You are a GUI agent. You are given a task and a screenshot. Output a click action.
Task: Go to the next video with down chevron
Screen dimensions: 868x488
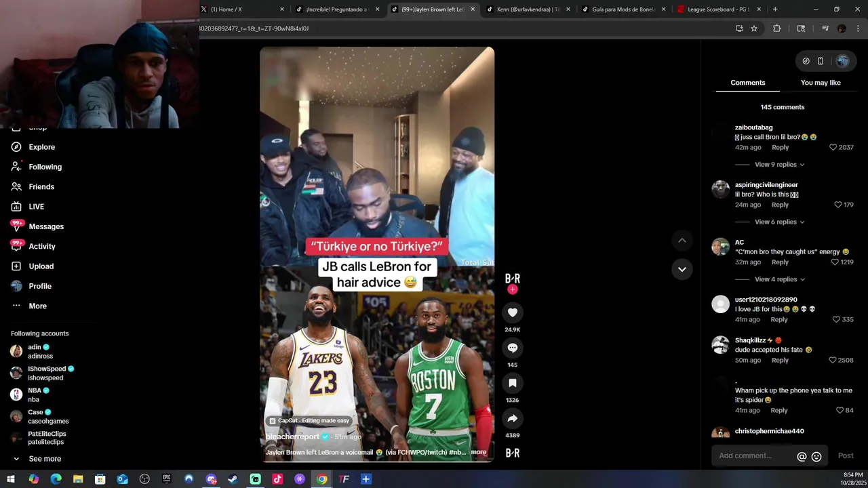[682, 269]
